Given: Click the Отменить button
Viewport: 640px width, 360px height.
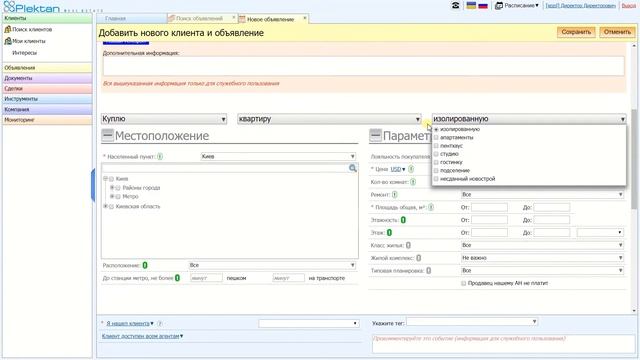Looking at the screenshot, I should [x=617, y=32].
